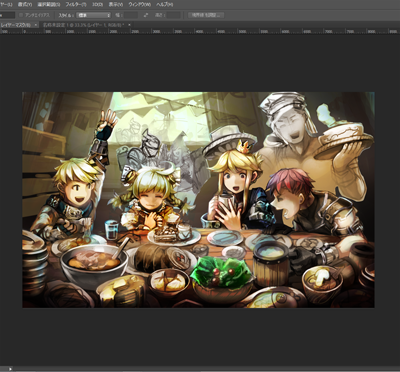Image resolution: width=400 pixels, height=372 pixels.
Task: Focus the 高さ height input field
Action: (174, 15)
